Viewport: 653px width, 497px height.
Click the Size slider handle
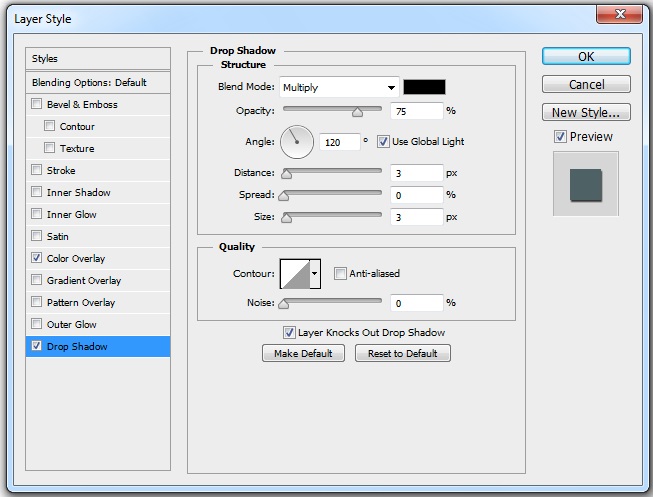[x=287, y=218]
